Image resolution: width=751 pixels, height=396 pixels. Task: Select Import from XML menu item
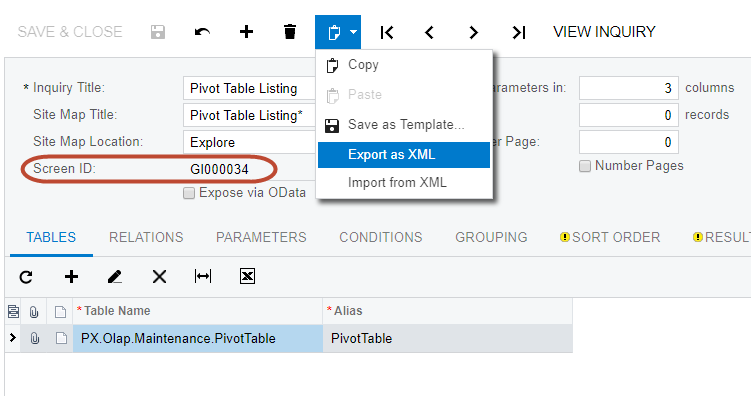404,182
